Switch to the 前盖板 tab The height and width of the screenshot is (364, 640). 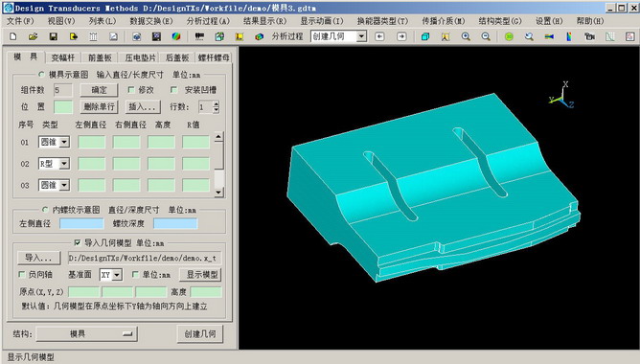(100, 57)
